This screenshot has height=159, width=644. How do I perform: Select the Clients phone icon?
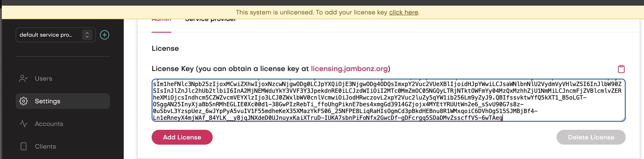[24, 146]
